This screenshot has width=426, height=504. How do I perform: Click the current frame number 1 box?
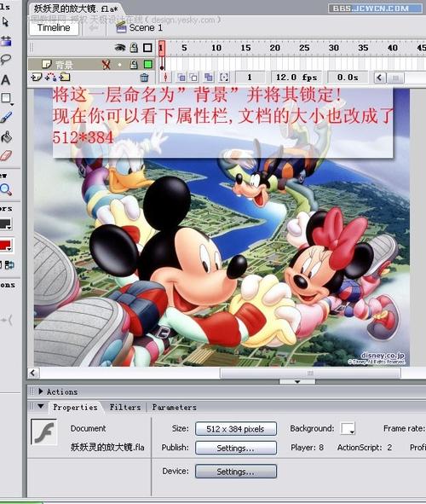point(250,77)
